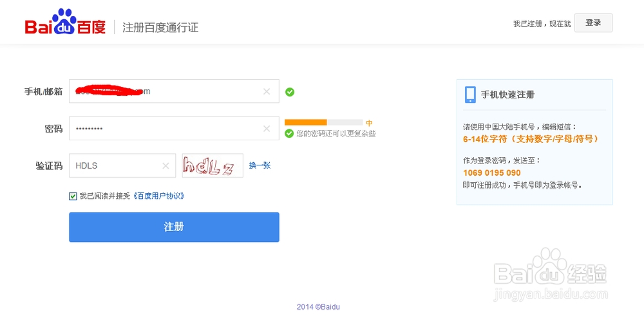Click the 作为登录密码，发送至 line
The image size is (644, 316).
click(502, 160)
